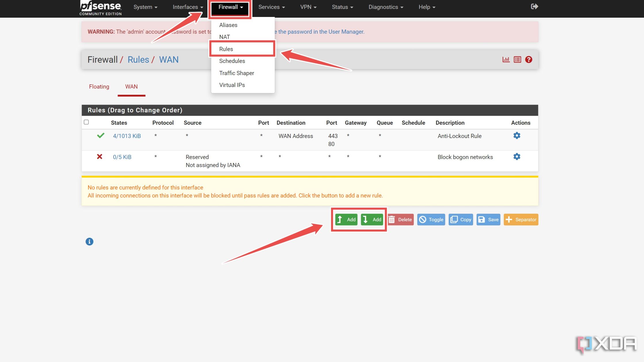Click the Add rule at top button
The image size is (644, 362).
347,219
